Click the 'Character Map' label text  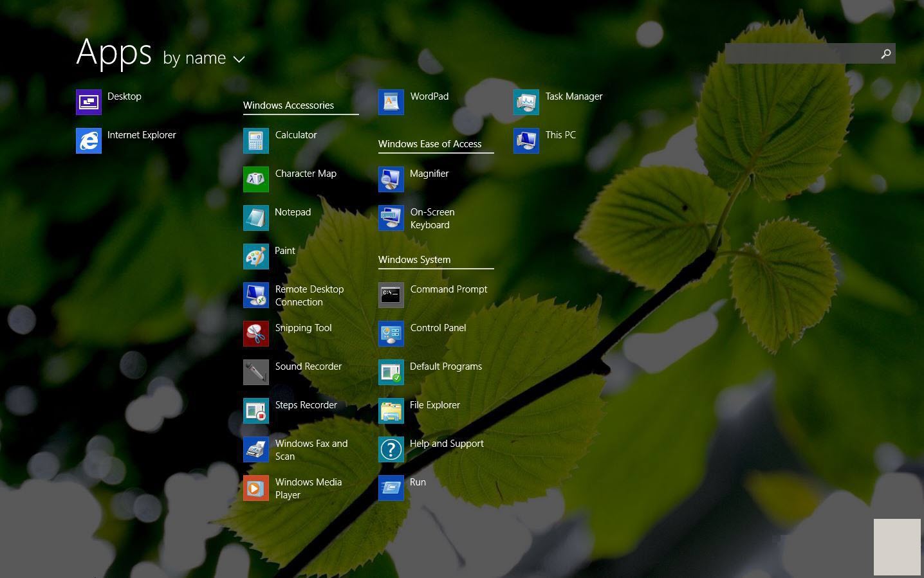(x=306, y=174)
